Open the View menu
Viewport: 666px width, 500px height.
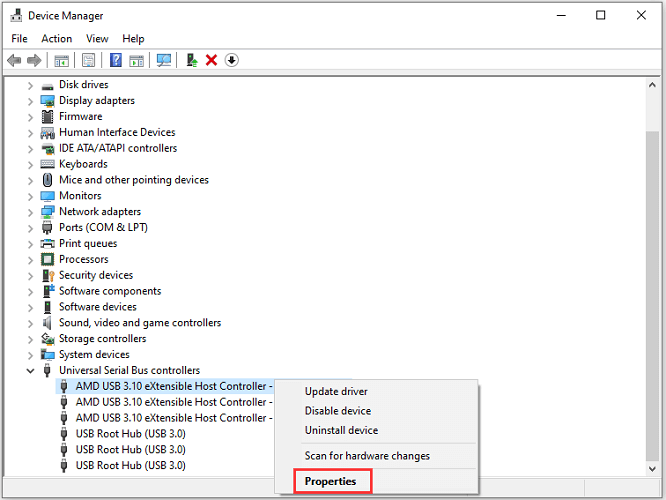pos(97,39)
